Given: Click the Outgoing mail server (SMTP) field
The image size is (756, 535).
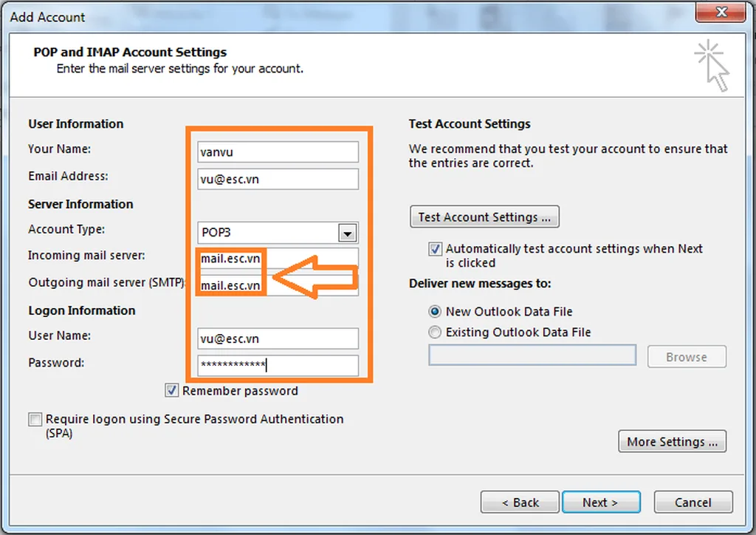Looking at the screenshot, I should click(278, 285).
